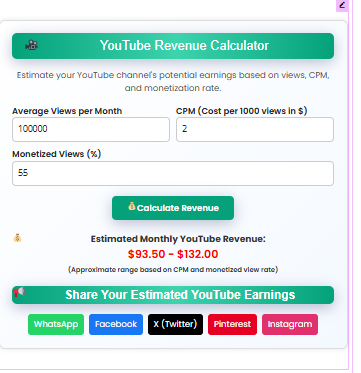Click the Monetized Views (%) label
The image size is (361, 373).
tap(56, 154)
